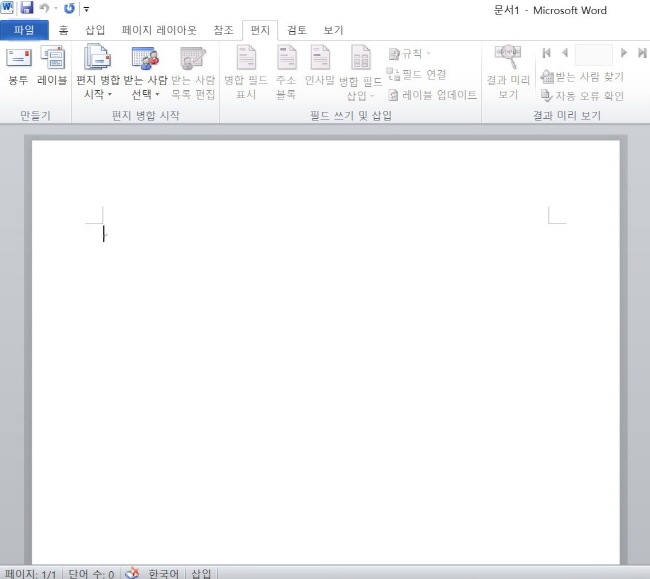Screen dimensions: 650x579
Task: Click the 결과 미리 보기 magnifier icon
Action: point(507,59)
